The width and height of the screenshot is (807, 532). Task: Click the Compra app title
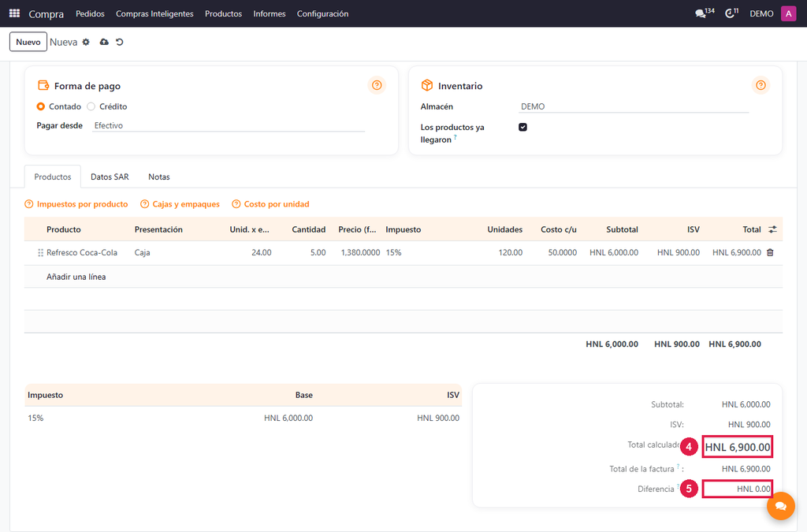tap(46, 14)
